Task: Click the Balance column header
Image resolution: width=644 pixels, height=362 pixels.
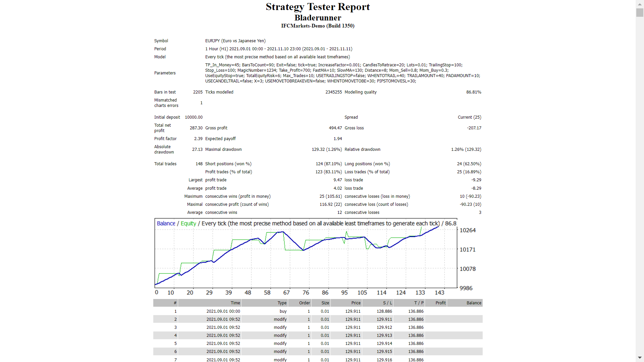Action: point(474,303)
